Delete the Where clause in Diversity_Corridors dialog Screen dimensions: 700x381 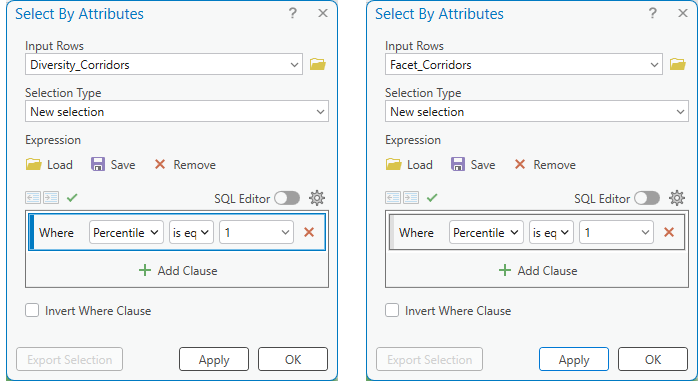(x=309, y=232)
